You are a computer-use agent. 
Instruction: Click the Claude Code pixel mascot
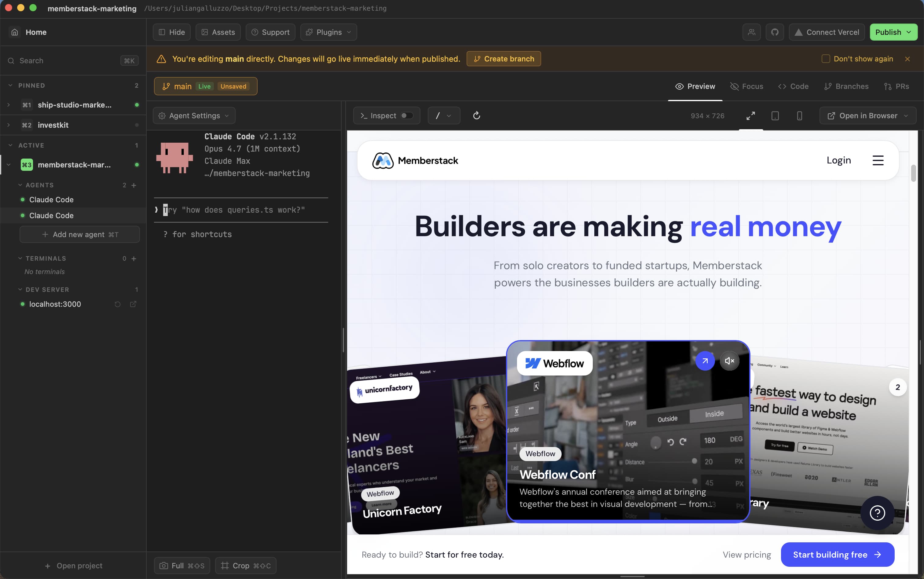(x=174, y=157)
